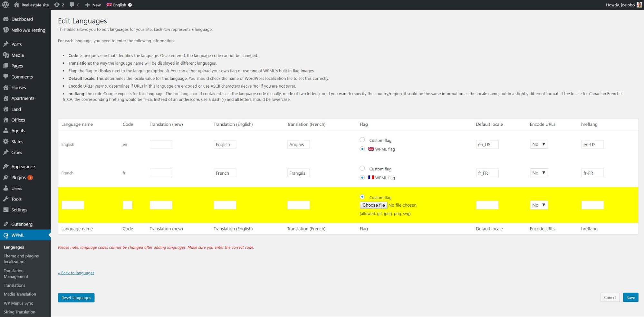
Task: Select WPML flag radio for French row
Action: [362, 178]
